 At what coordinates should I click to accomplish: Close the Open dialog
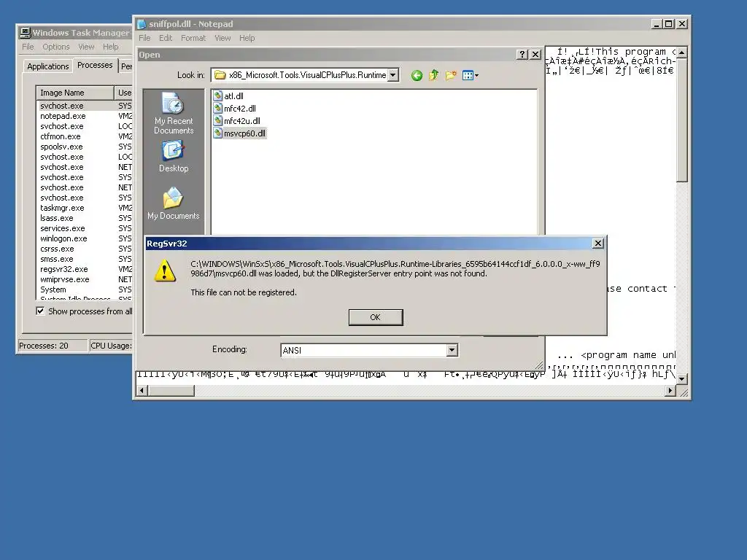pos(535,54)
